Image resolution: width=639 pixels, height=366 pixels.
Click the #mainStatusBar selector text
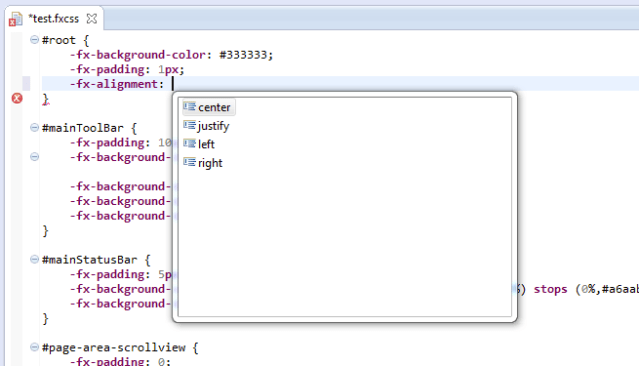(x=90, y=260)
